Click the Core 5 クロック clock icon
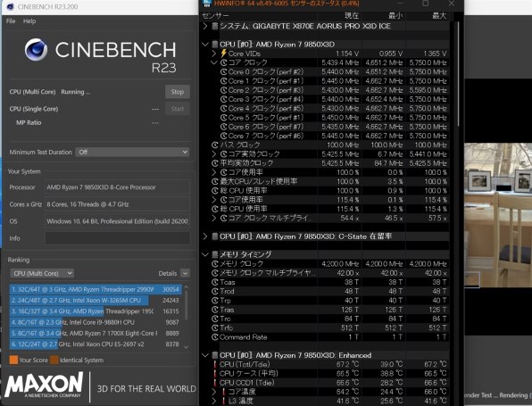Image resolution: width=532 pixels, height=406 pixels. [223, 118]
